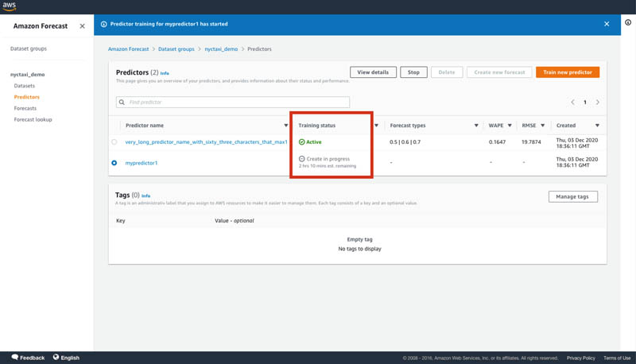Open Datasets in the sidebar
Screen dimensions: 636x364
tap(25, 86)
